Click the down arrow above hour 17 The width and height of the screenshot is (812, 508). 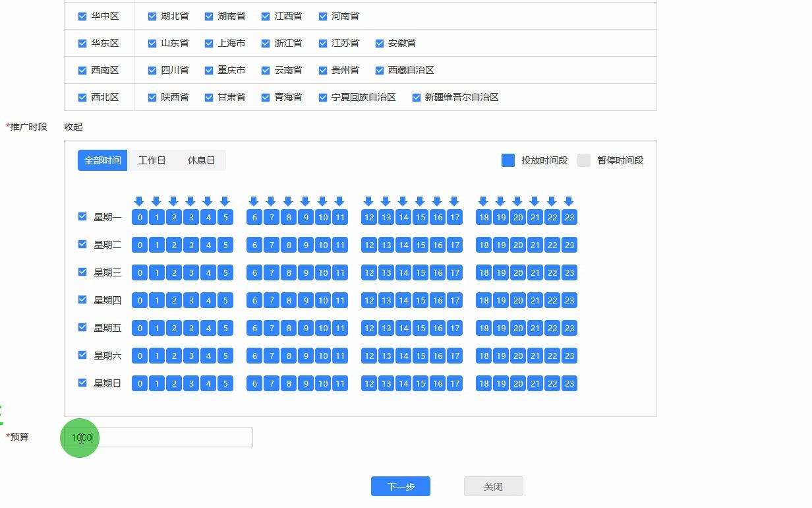(454, 201)
